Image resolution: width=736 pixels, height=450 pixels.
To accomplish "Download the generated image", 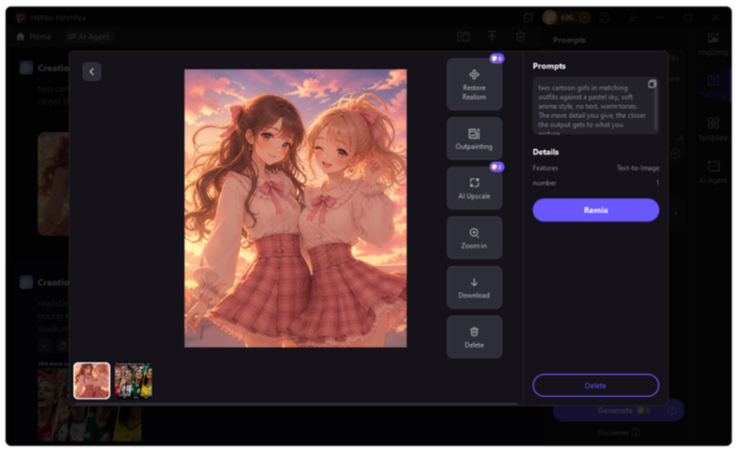I will [474, 288].
